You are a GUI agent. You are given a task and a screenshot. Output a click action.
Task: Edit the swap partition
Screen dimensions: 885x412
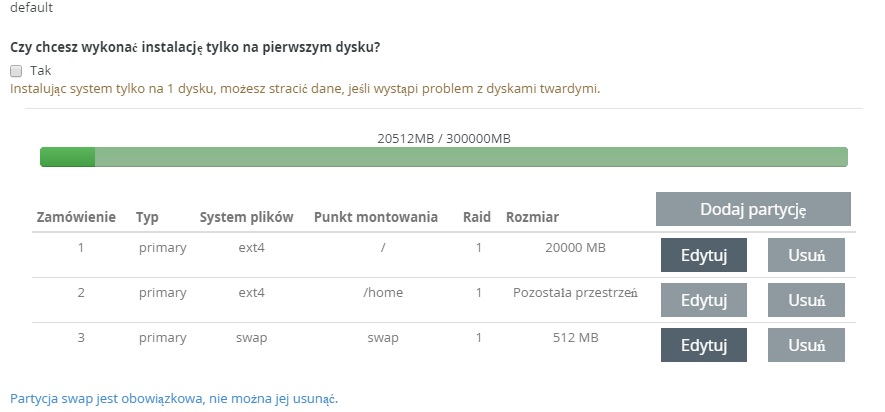coord(704,345)
